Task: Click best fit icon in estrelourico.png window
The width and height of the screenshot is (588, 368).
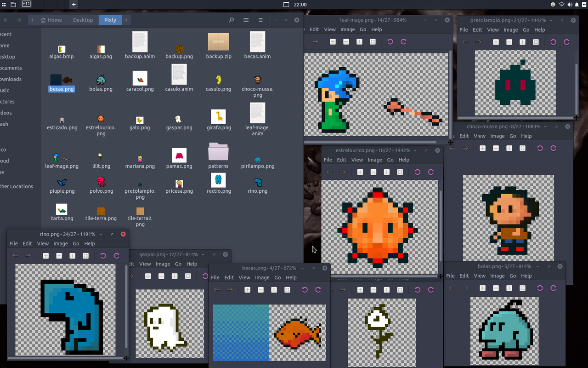Action: [x=400, y=172]
